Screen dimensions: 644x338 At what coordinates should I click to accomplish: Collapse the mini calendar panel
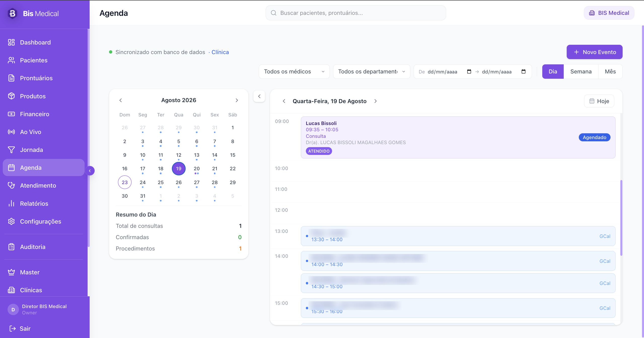[259, 96]
